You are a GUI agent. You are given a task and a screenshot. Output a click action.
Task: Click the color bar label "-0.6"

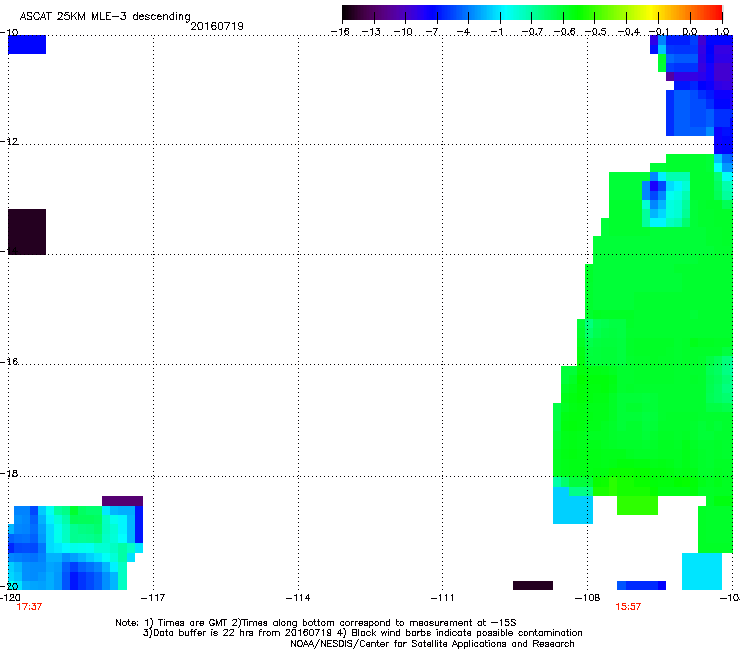tap(564, 32)
